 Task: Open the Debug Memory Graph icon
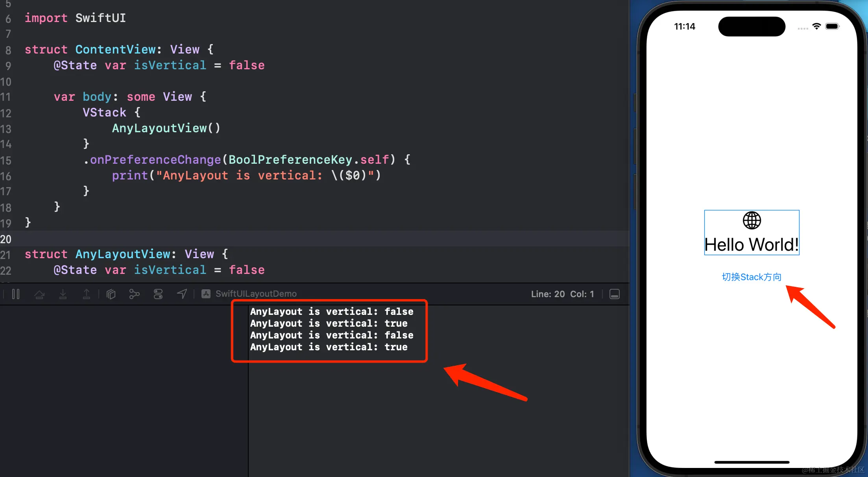pyautogui.click(x=135, y=294)
